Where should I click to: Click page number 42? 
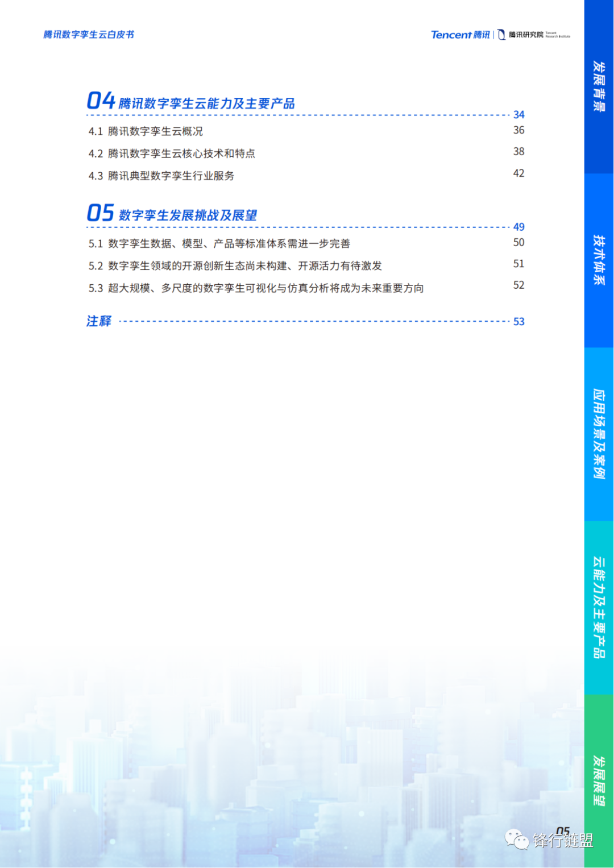click(x=518, y=173)
